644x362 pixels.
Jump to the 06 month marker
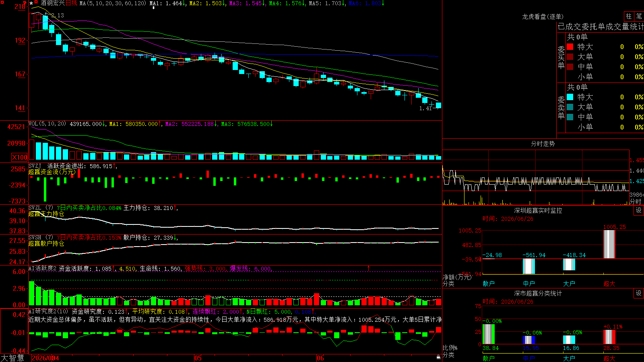pos(320,358)
